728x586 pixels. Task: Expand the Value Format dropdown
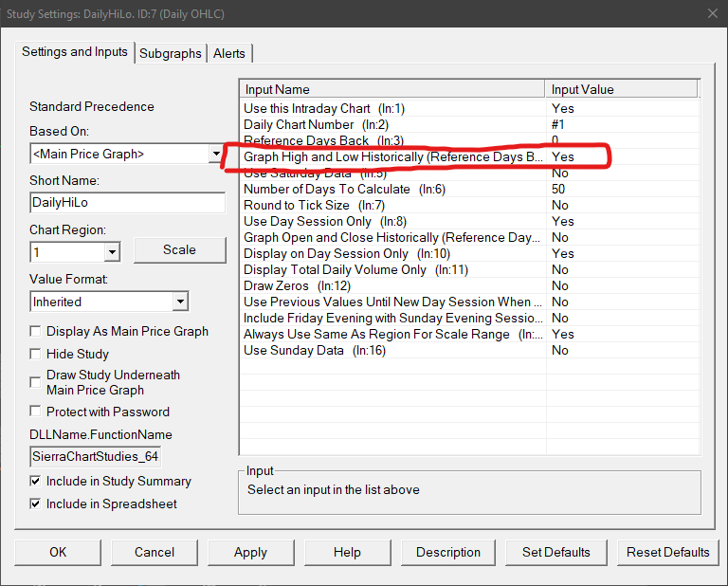point(181,302)
